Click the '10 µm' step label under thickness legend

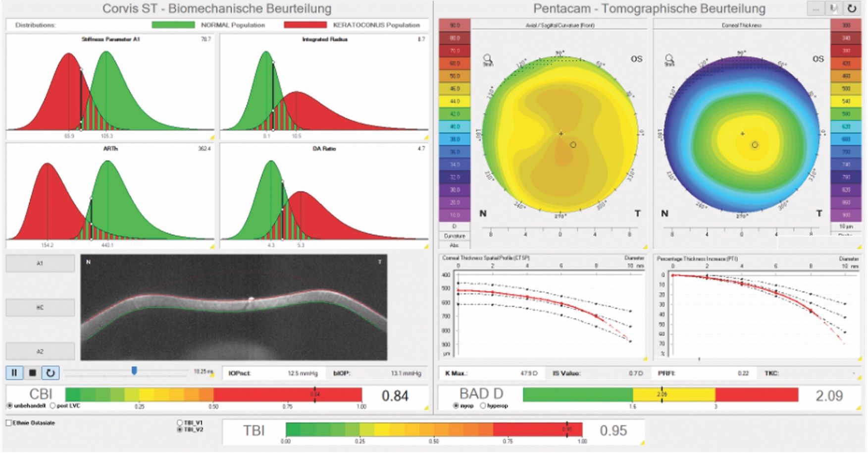tap(846, 226)
